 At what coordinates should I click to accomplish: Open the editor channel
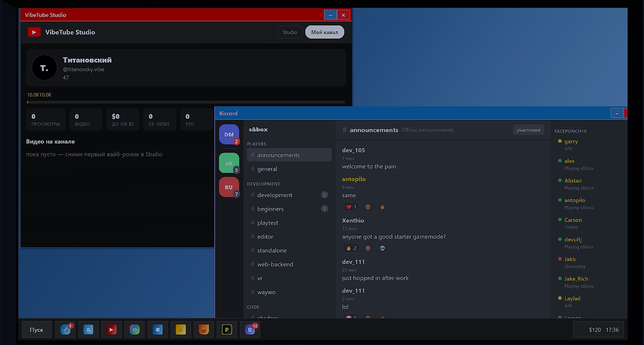(289, 236)
